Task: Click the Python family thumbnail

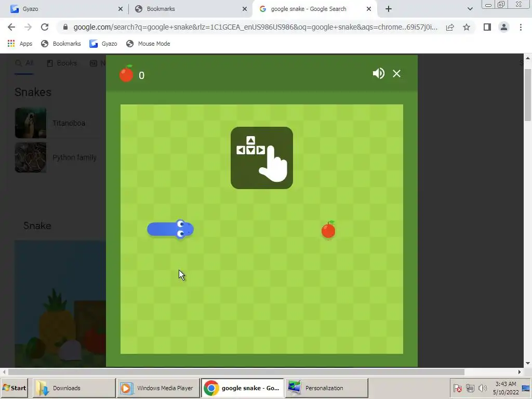Action: tap(31, 157)
